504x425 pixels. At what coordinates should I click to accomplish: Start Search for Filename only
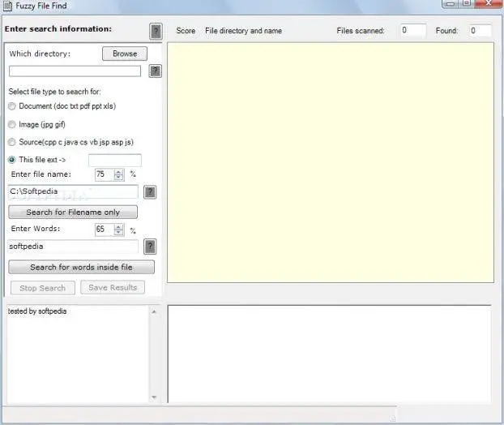73,212
